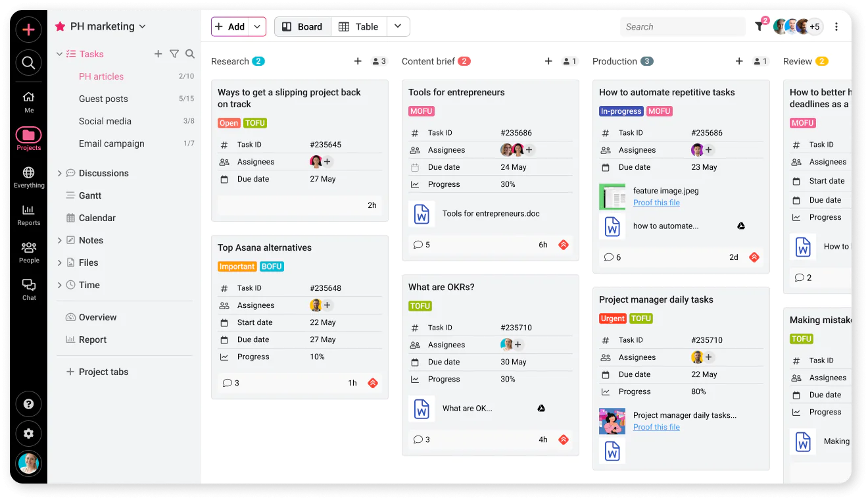Click the filter icon beside search
The width and height of the screenshot is (868, 500).
coord(759,26)
